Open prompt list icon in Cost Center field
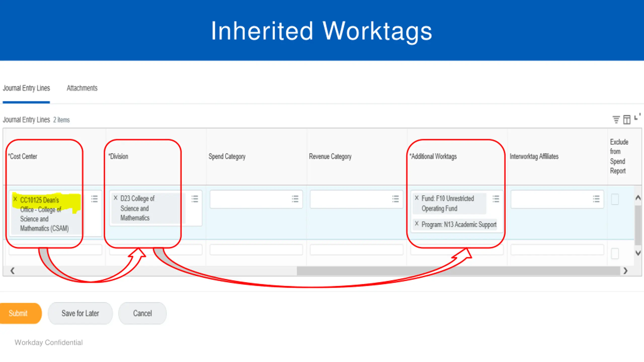The height and width of the screenshot is (362, 644). tap(94, 199)
